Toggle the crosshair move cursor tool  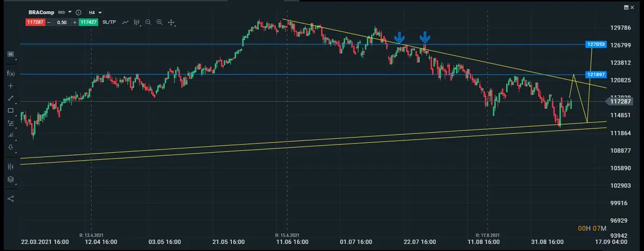[172, 22]
